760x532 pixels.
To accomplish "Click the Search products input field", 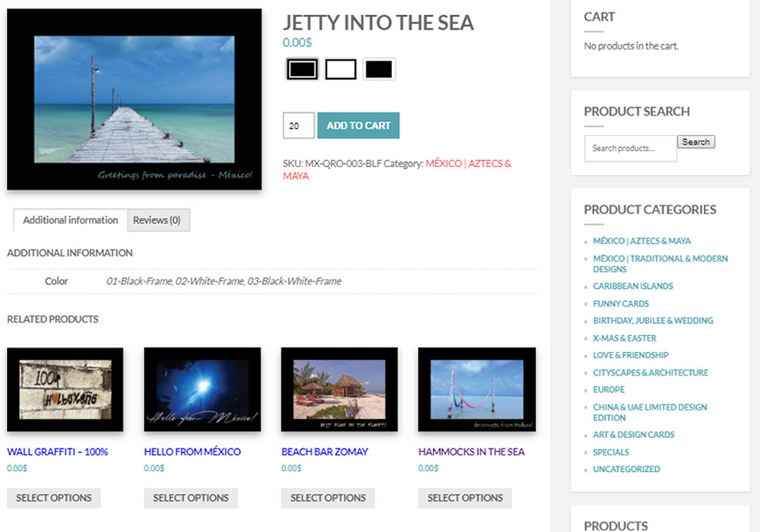I will tap(631, 148).
